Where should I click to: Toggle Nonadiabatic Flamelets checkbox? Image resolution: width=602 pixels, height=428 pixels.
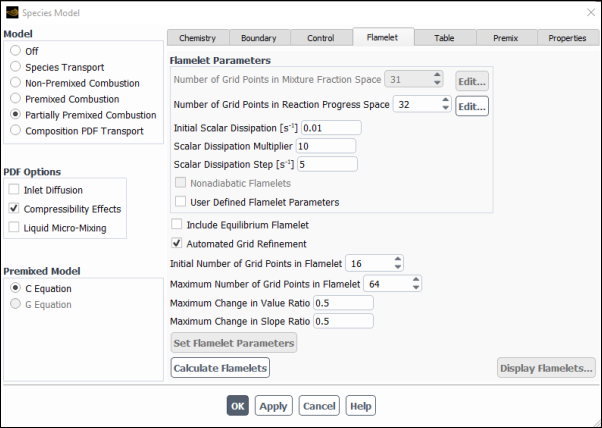coord(180,182)
